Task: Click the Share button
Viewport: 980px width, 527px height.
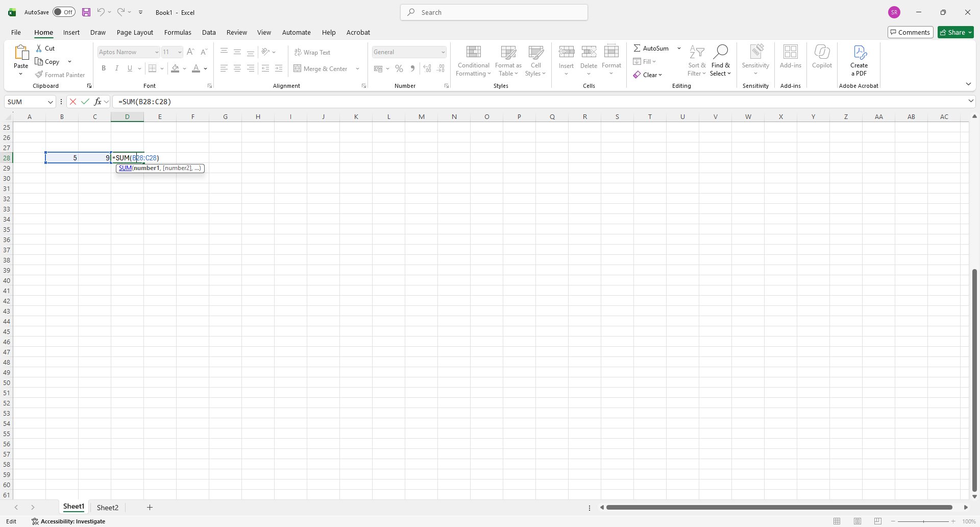Action: click(955, 32)
